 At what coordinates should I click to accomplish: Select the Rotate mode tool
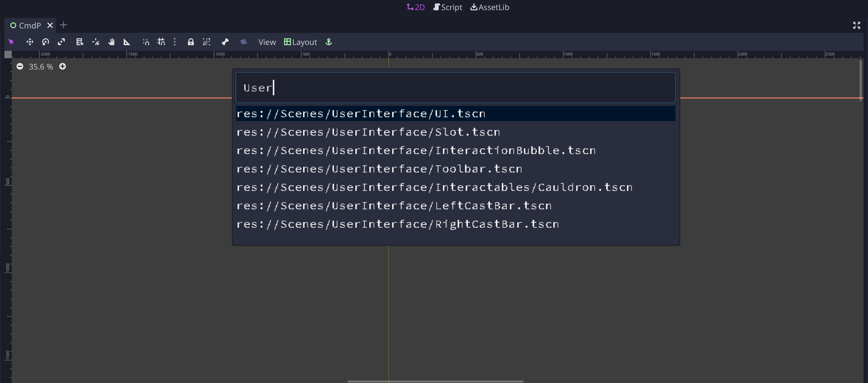pyautogui.click(x=45, y=42)
